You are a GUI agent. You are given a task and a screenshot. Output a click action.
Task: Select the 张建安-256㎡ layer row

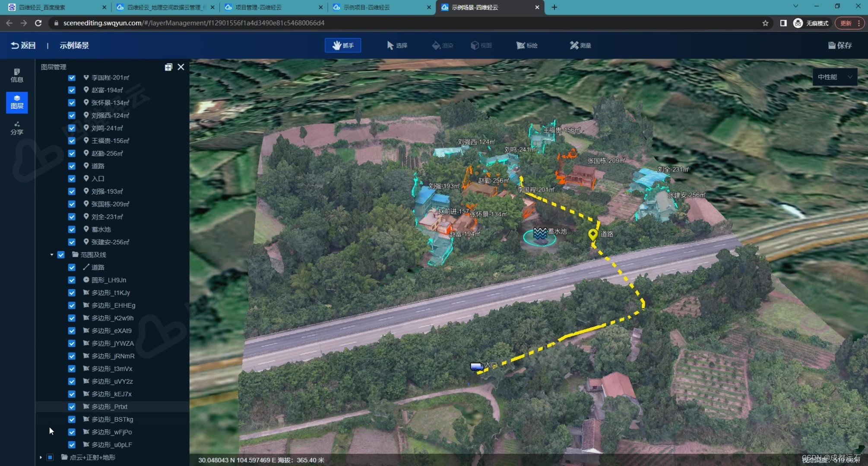112,242
